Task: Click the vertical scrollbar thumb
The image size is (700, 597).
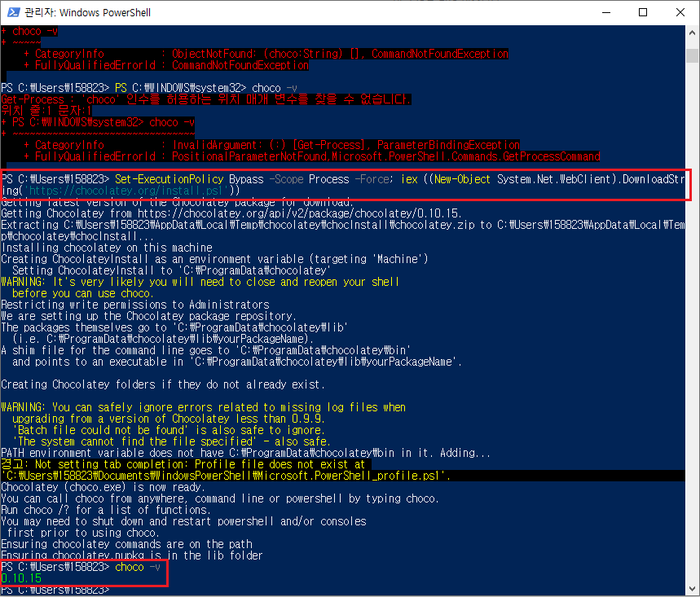Action: (x=692, y=55)
